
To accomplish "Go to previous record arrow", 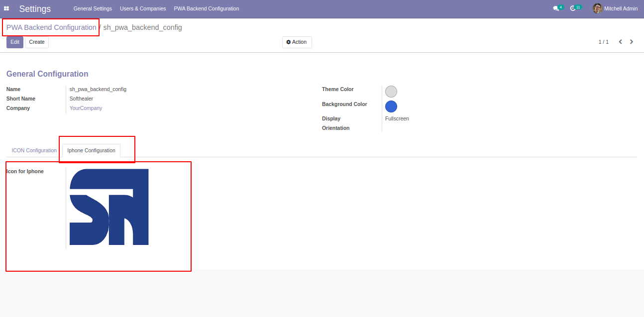I will (621, 42).
